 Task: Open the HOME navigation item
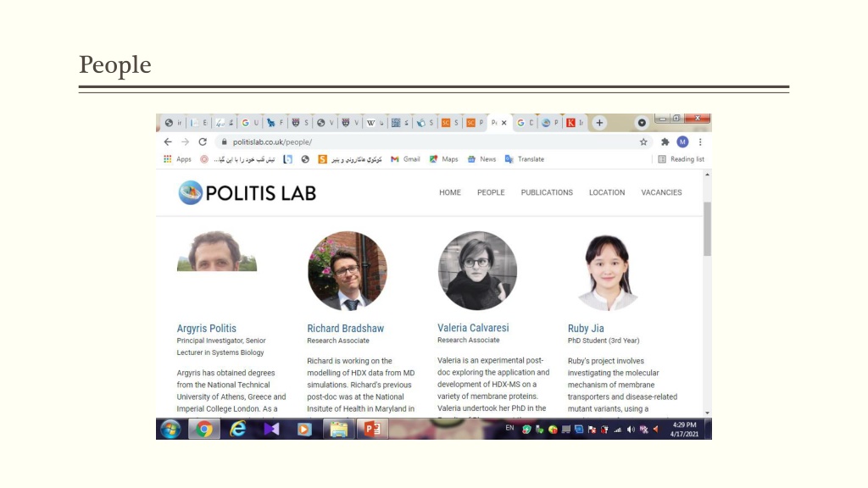coord(450,192)
